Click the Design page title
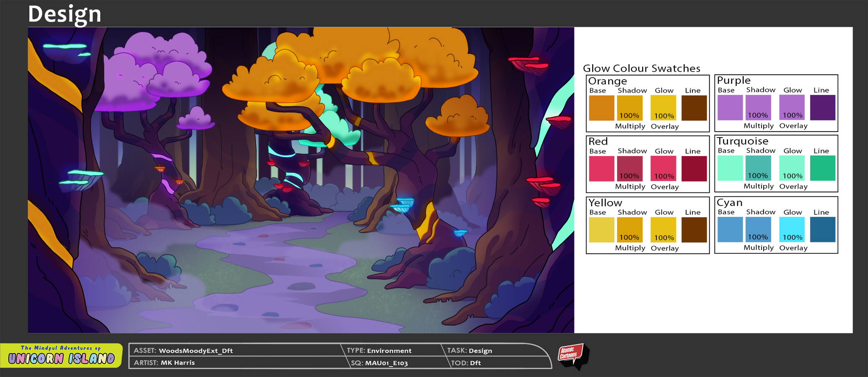Image resolution: width=868 pixels, height=377 pixels. [65, 14]
